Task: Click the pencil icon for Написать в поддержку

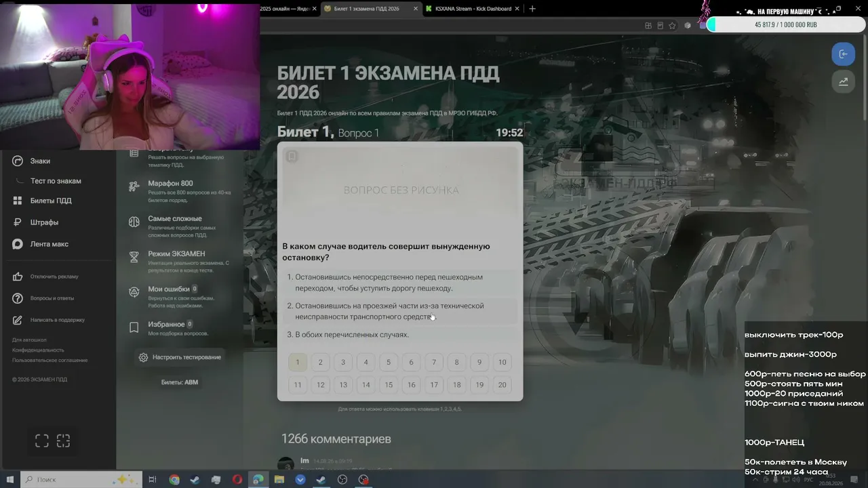Action: pyautogui.click(x=18, y=320)
